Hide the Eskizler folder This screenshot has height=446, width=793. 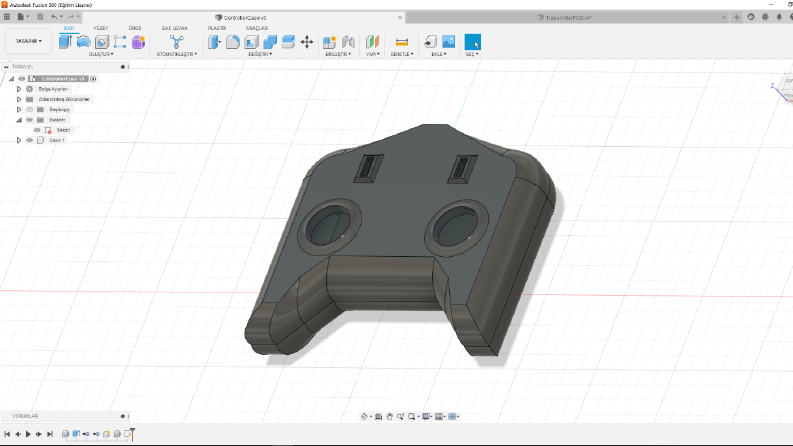[x=29, y=120]
